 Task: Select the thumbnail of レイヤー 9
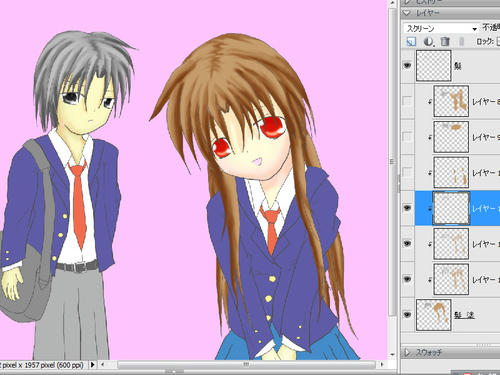451,137
